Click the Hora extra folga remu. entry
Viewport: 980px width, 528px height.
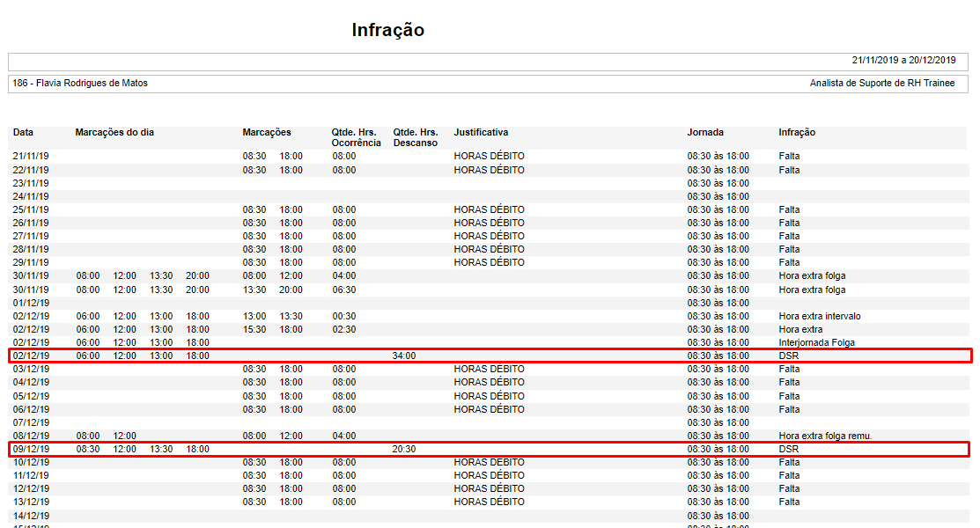coord(825,436)
